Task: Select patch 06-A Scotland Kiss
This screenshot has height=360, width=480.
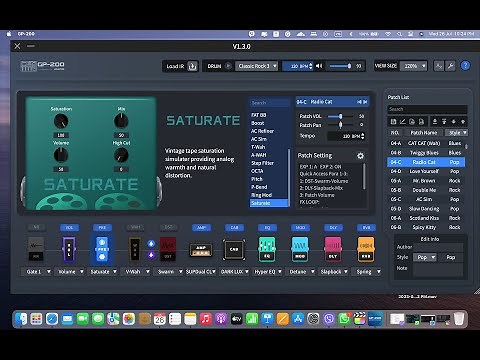Action: [426, 218]
